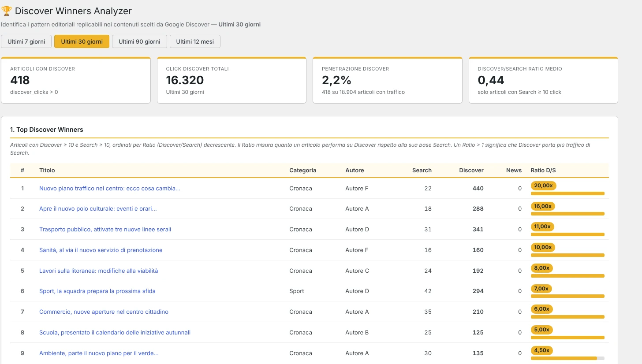Click the 5,00x ratio badge
This screenshot has height=364, width=642.
541,330
